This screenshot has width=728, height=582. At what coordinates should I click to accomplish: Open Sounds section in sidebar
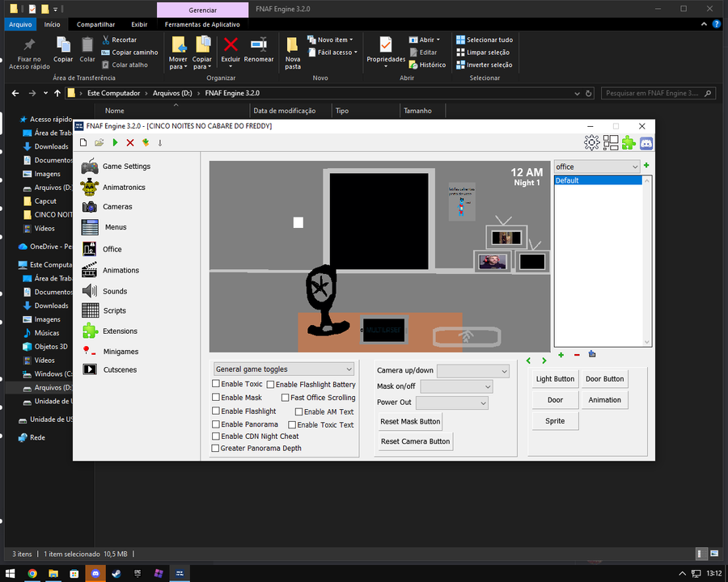click(x=104, y=291)
